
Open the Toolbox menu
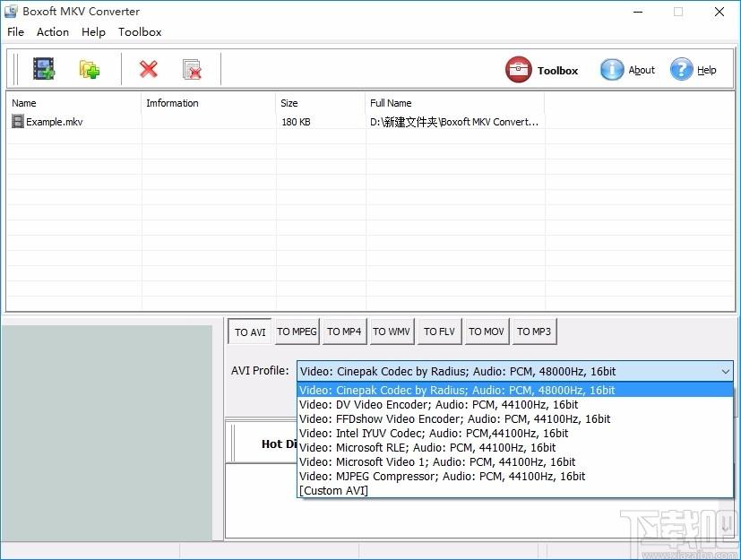coord(140,31)
